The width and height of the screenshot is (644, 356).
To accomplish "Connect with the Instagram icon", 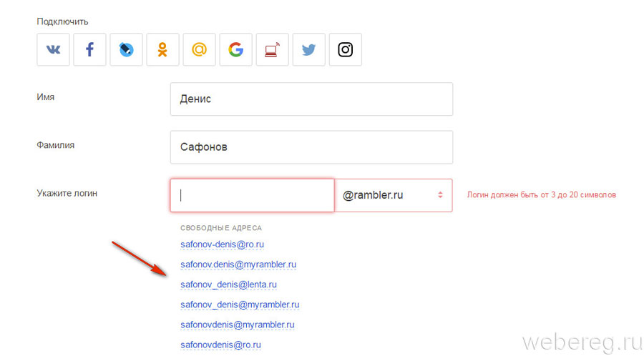I will [x=346, y=49].
